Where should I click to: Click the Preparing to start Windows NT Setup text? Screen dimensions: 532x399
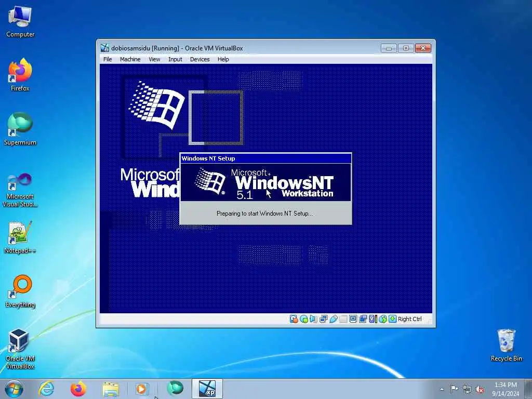pos(264,214)
